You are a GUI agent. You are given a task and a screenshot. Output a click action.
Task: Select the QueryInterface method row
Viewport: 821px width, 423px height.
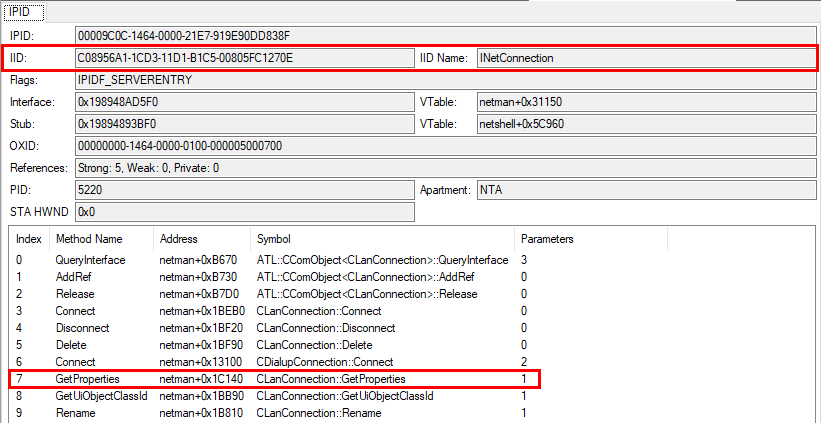click(x=89, y=260)
